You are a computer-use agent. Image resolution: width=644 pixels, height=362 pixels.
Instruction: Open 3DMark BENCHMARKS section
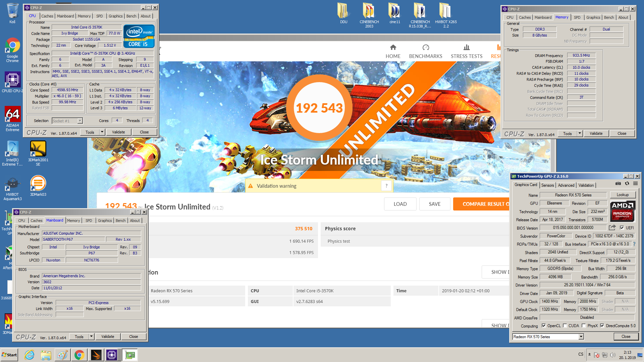pos(426,51)
